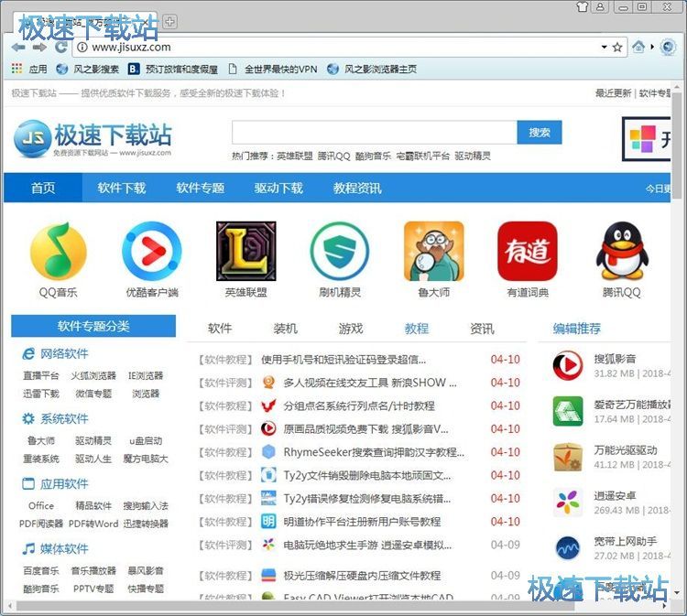Switch to the 教程 content tab
The image size is (687, 616).
pyautogui.click(x=417, y=329)
